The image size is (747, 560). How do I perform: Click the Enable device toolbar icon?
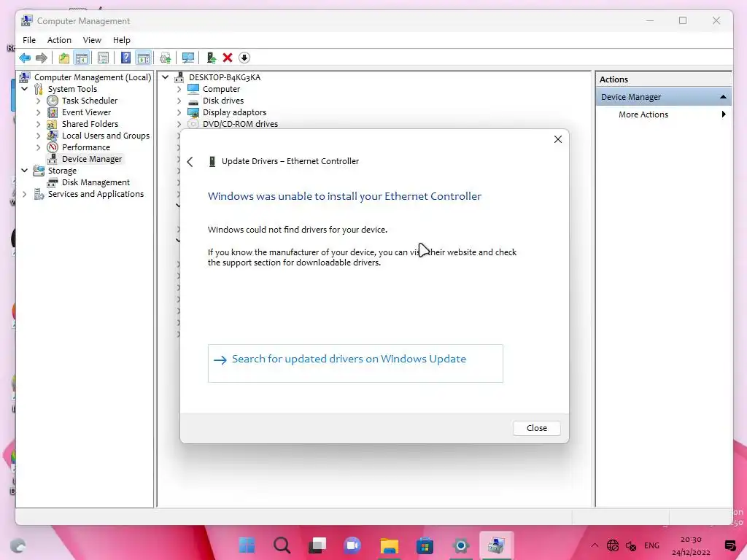pos(212,58)
